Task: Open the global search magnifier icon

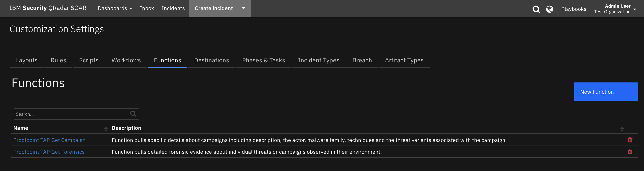Action: [x=536, y=9]
